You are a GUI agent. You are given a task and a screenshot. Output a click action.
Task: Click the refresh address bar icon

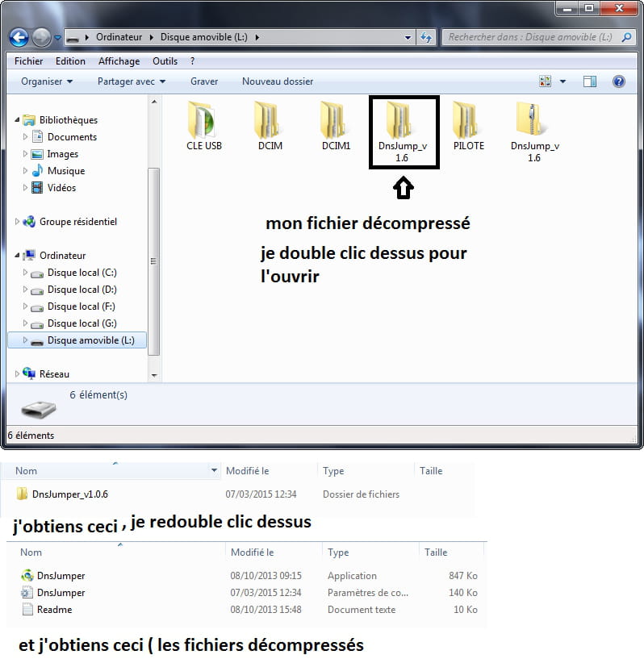click(x=427, y=38)
